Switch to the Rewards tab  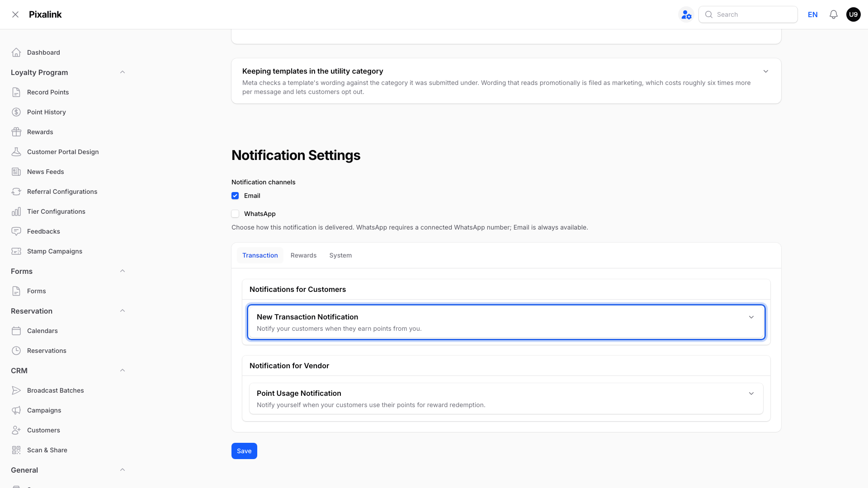point(303,255)
